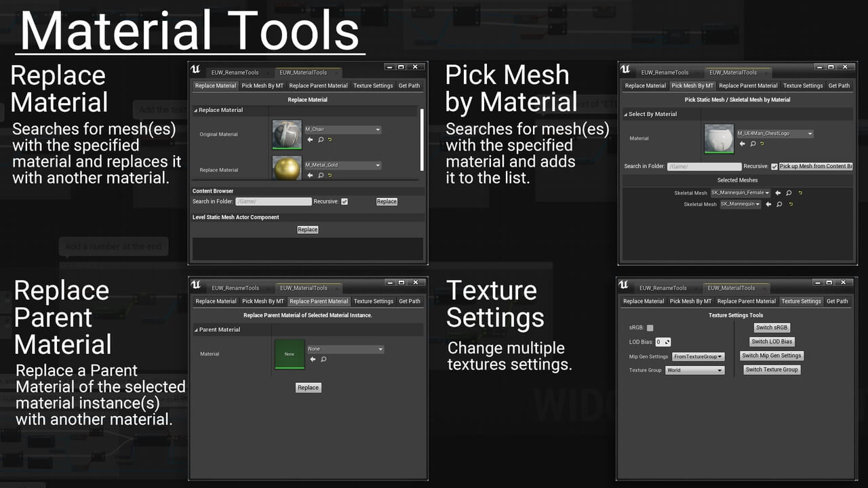Viewport: 868px width, 488px height.
Task: Open Get Path tab in the Texture Settings Tools window
Action: [x=837, y=301]
